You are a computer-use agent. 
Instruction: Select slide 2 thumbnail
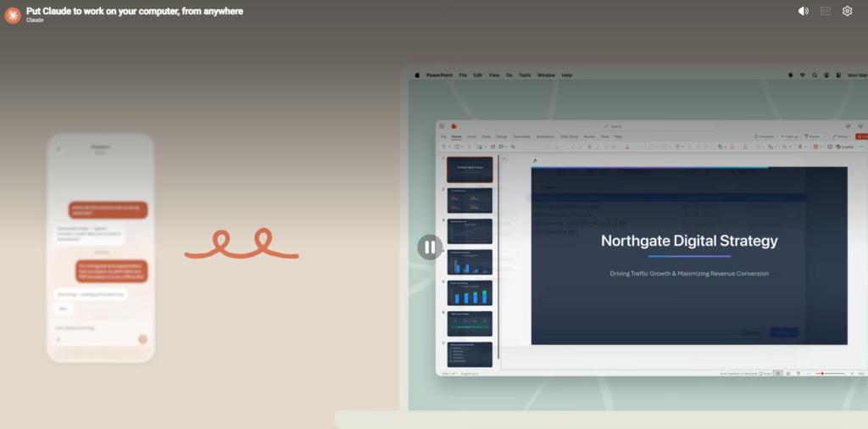point(470,200)
